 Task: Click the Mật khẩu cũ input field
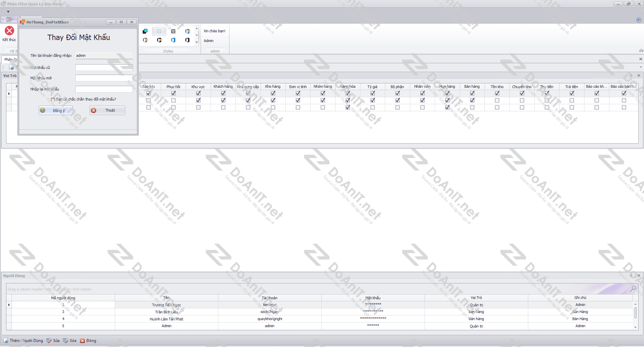tap(104, 68)
